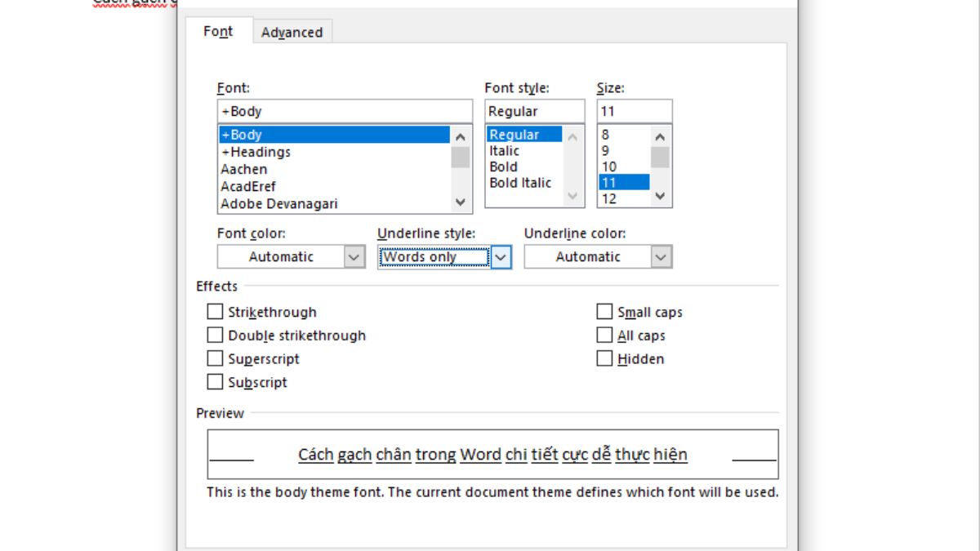Enable Small caps effect
This screenshot has height=551, width=980.
click(x=604, y=312)
